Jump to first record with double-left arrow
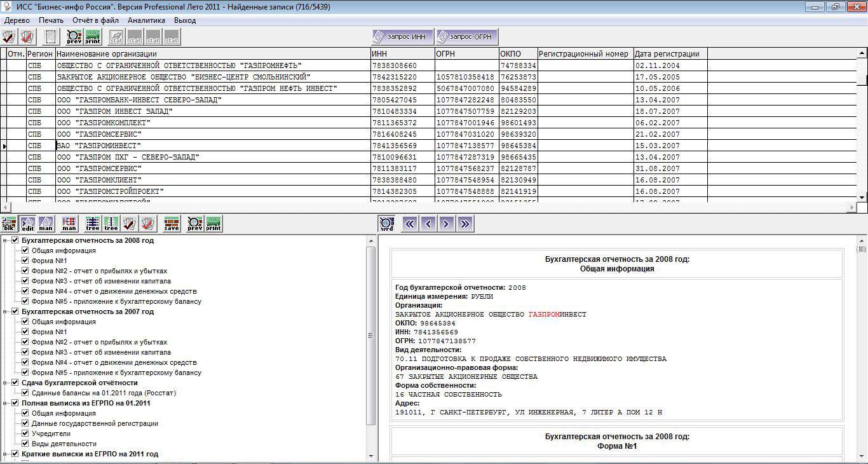868x464 pixels. 410,224
